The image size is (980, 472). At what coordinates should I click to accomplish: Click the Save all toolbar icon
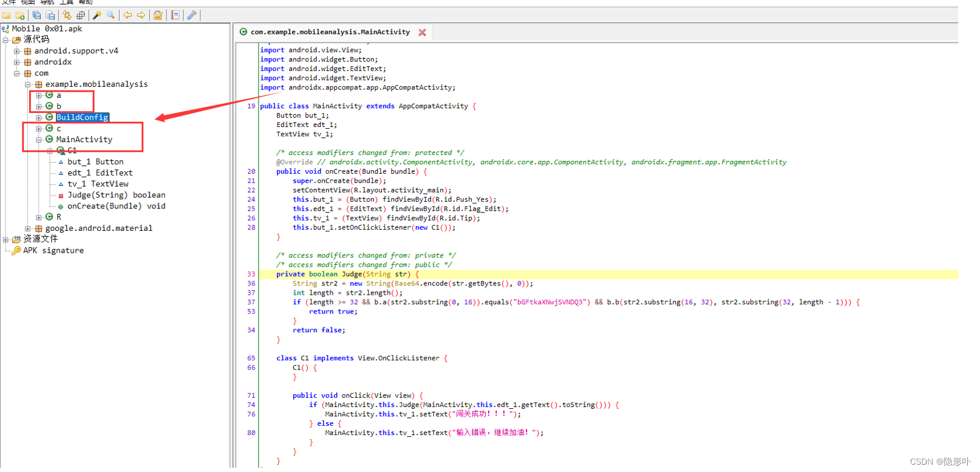[x=36, y=15]
